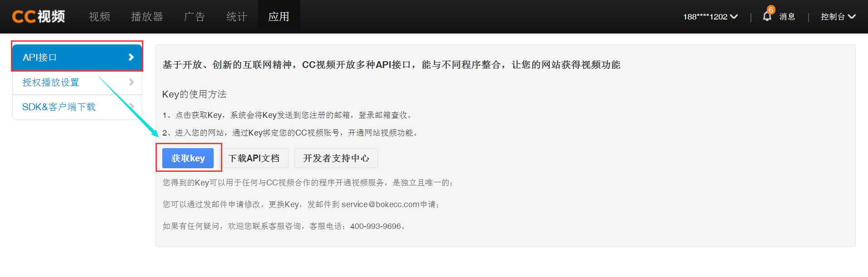Open the 消息 messages link
Viewport: 868px width, 277px height.
pyautogui.click(x=787, y=17)
